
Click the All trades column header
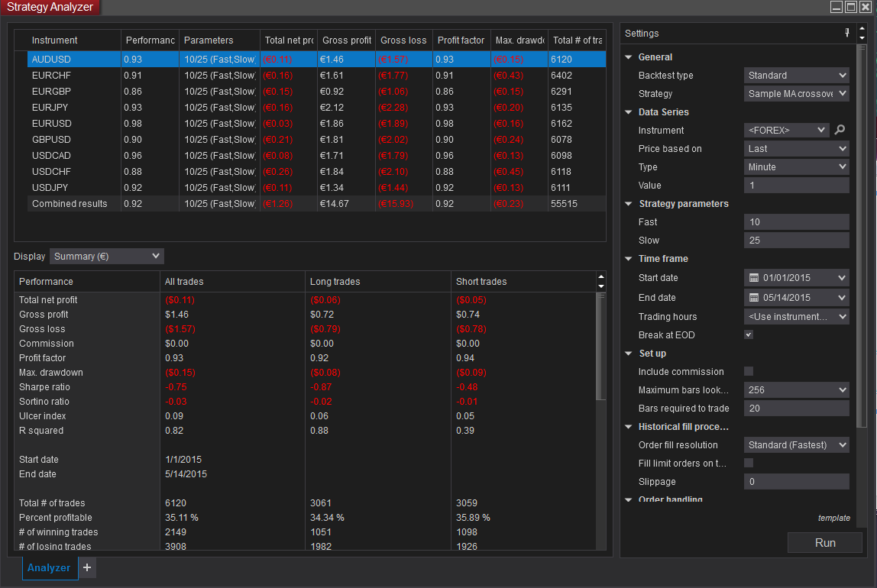[232, 282]
